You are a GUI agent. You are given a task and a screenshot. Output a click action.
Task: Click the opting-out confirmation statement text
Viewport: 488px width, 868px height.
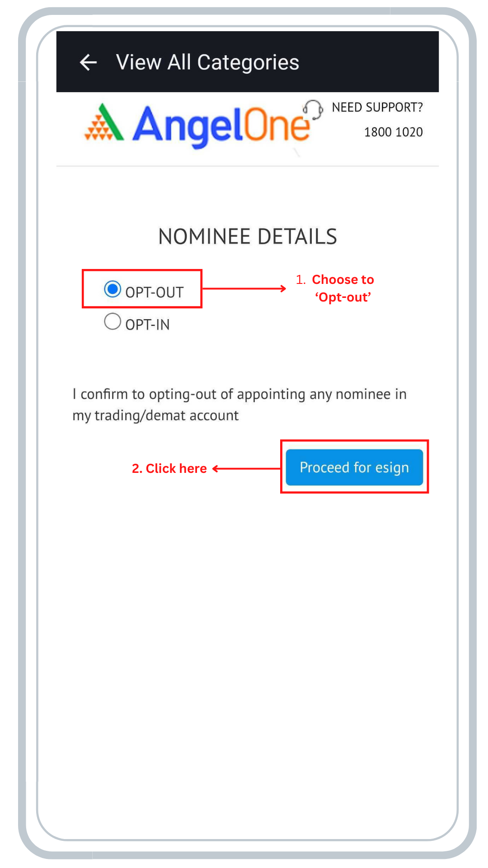[x=239, y=405]
